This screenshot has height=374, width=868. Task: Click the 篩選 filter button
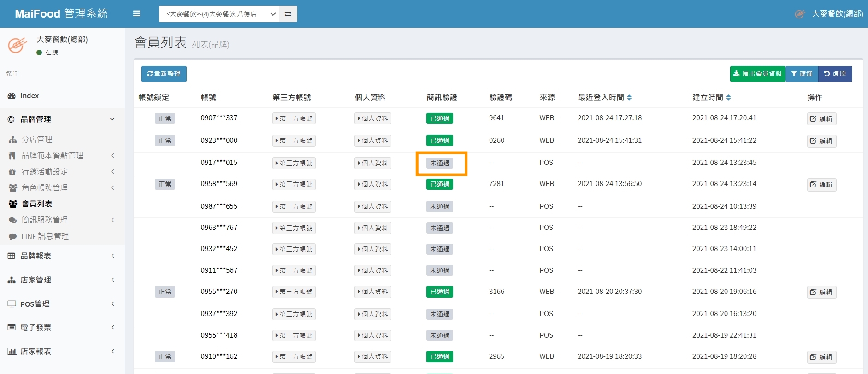click(802, 74)
